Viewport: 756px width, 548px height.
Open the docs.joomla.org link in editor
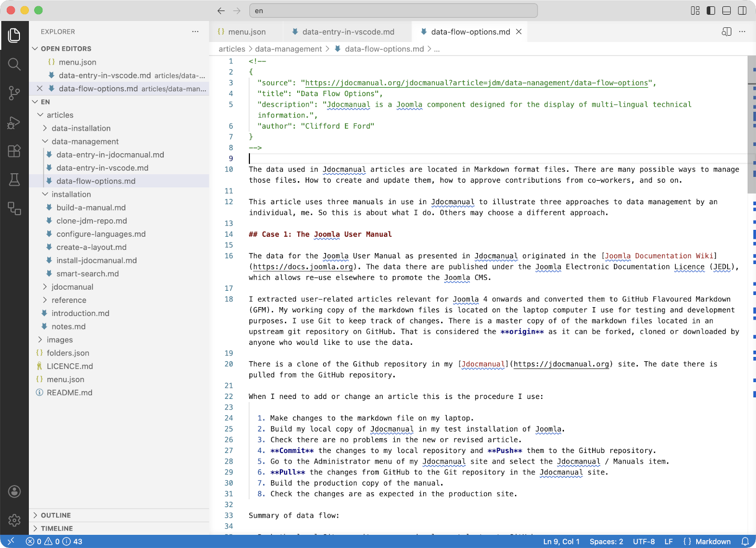(x=303, y=267)
